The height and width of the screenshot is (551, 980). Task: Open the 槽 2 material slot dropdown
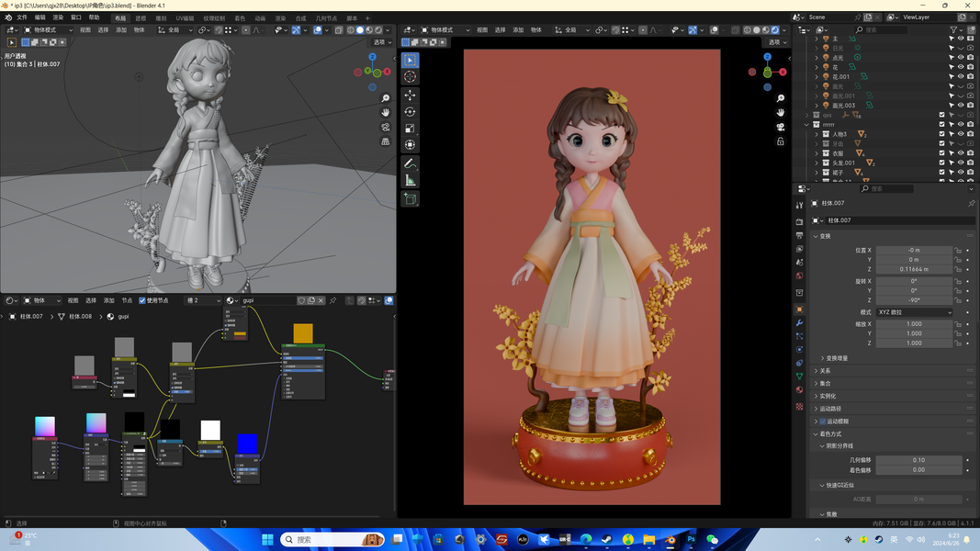pyautogui.click(x=204, y=300)
